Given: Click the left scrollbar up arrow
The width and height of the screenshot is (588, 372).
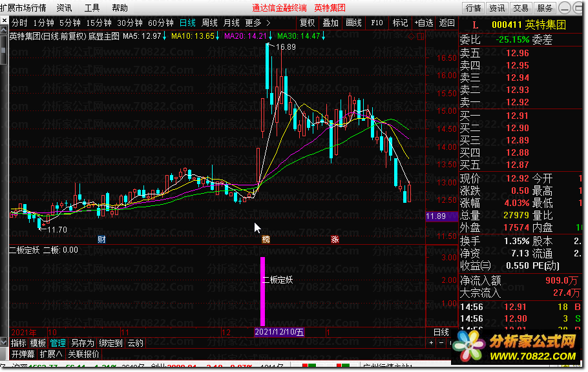Looking at the screenshot, I should coord(4,30).
